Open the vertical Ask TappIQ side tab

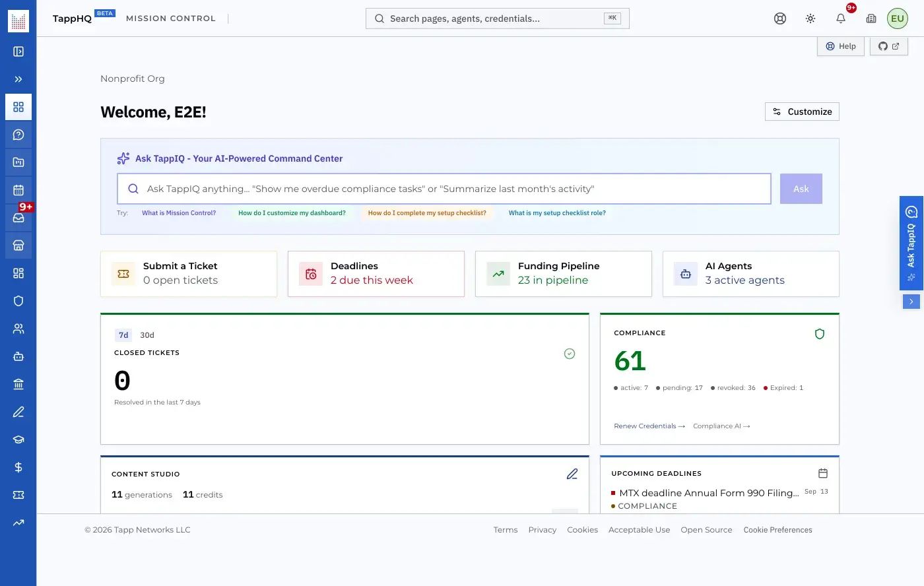(911, 244)
